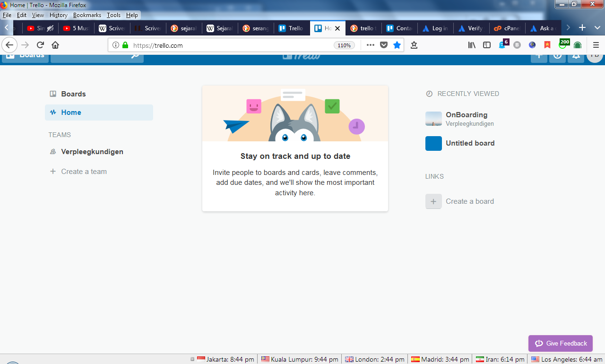605x364 pixels.
Task: Save page to Pocket icon
Action: pyautogui.click(x=384, y=45)
